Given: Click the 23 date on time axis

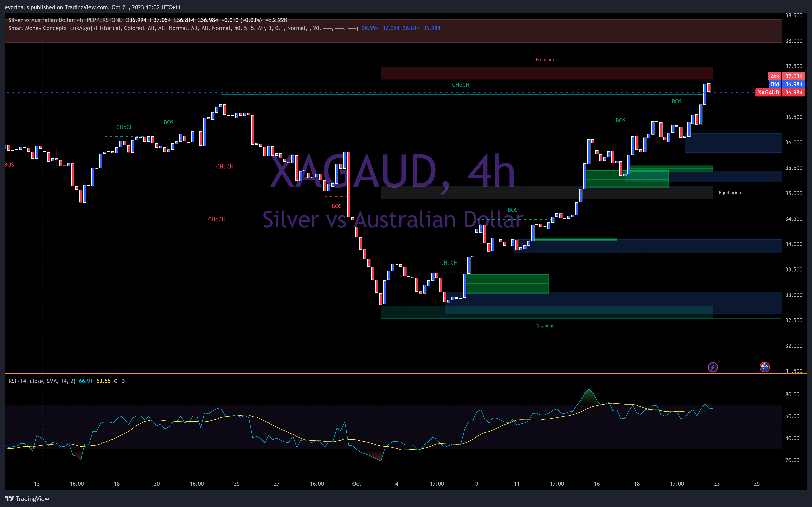Looking at the screenshot, I should (x=716, y=484).
